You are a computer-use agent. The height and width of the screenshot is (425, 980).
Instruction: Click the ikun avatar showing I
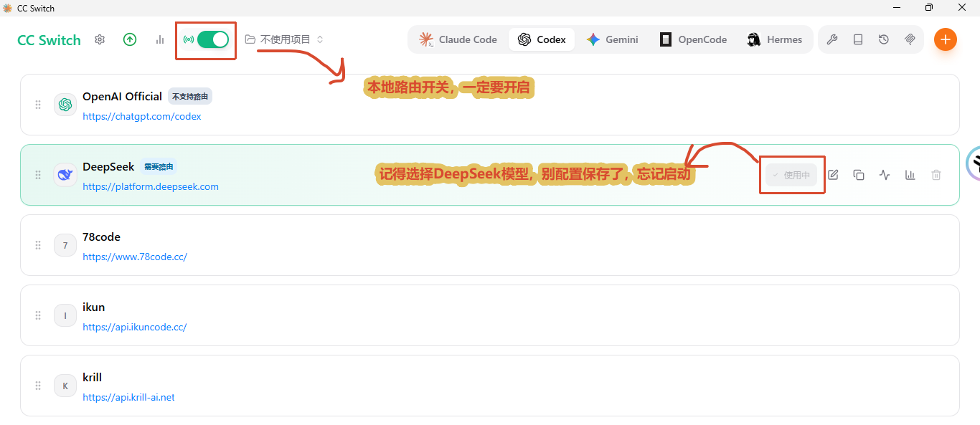pos(65,315)
